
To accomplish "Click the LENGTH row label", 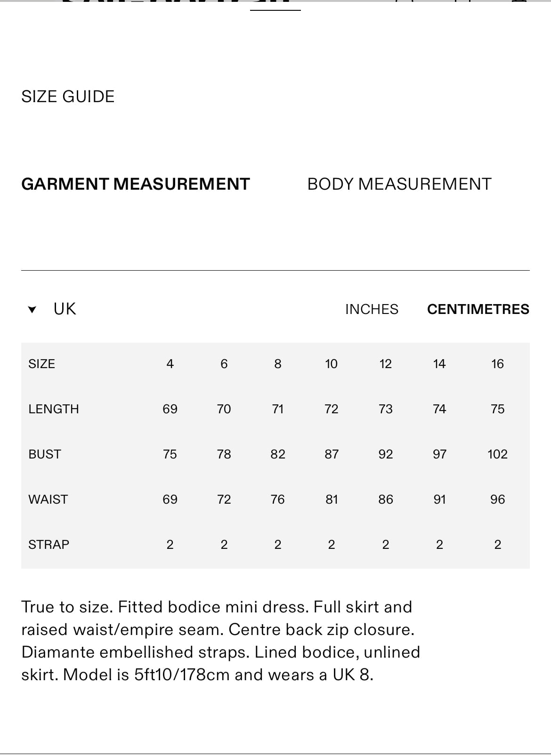I will click(x=54, y=409).
